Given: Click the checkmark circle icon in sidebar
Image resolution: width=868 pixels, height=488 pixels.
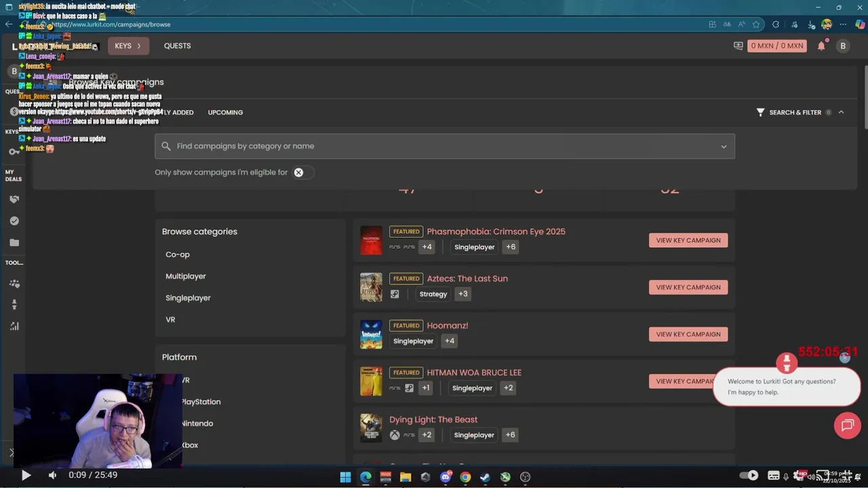Looking at the screenshot, I should (14, 221).
